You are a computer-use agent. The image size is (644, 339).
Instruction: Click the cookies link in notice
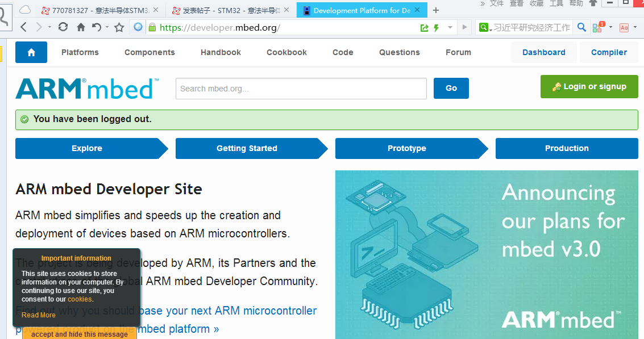pyautogui.click(x=80, y=299)
